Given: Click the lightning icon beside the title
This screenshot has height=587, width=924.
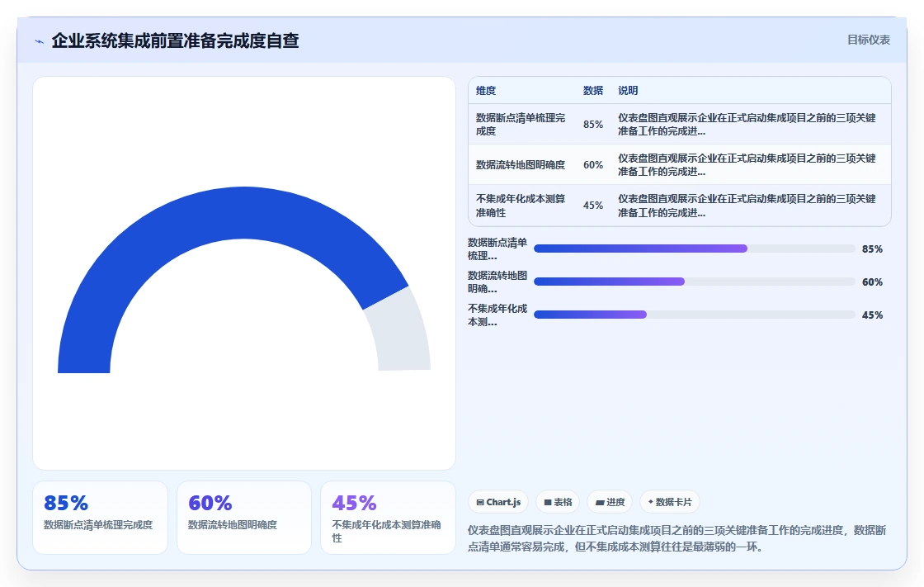Looking at the screenshot, I should click(40, 41).
